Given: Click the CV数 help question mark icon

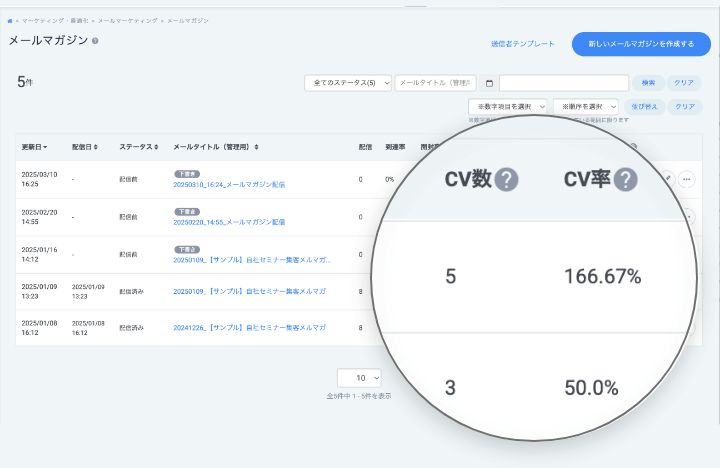Looking at the screenshot, I should point(508,180).
